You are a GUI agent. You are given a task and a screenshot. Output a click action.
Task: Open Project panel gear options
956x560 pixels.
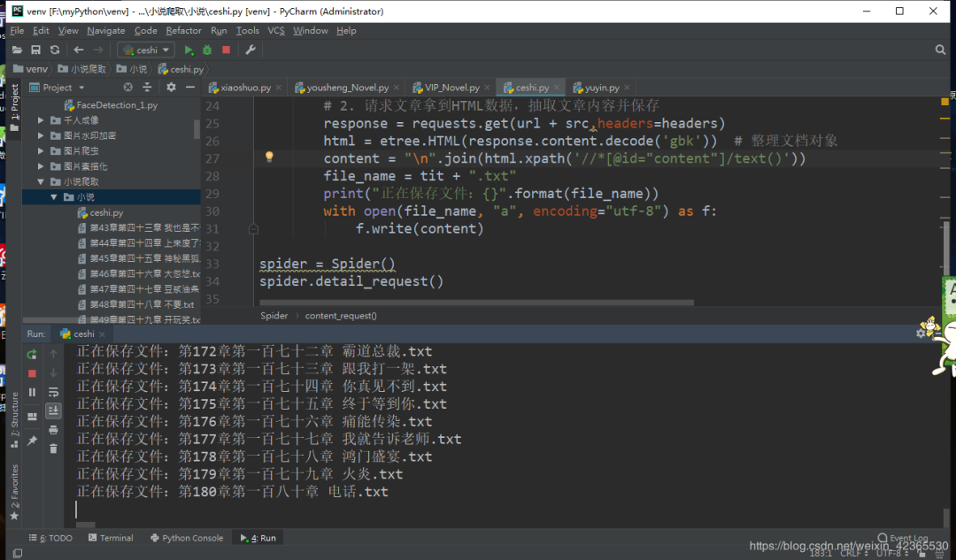click(x=171, y=87)
